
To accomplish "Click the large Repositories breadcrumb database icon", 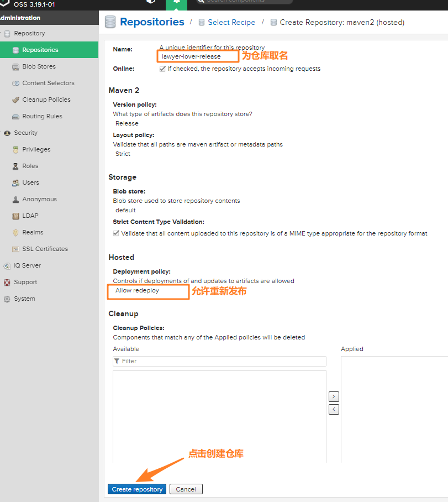I will click(110, 22).
